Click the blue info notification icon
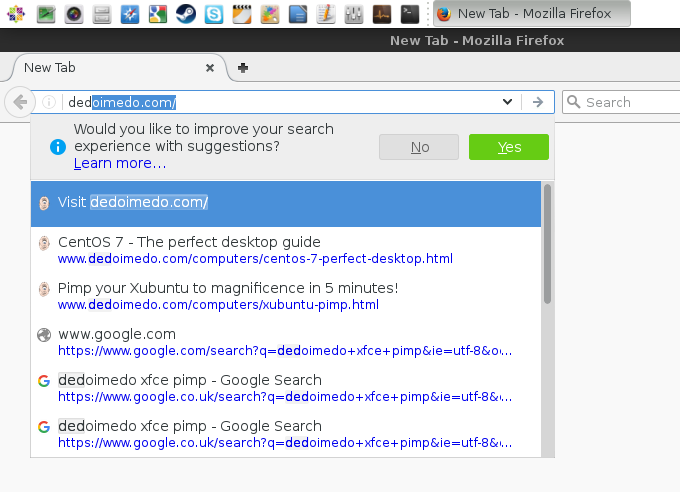The image size is (680, 492). 58,147
